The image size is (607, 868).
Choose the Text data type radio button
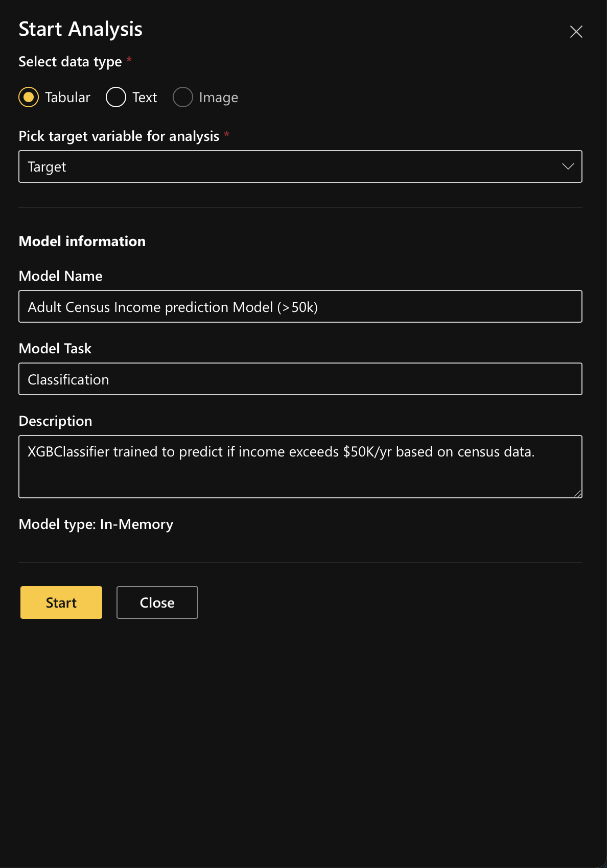pyautogui.click(x=116, y=97)
